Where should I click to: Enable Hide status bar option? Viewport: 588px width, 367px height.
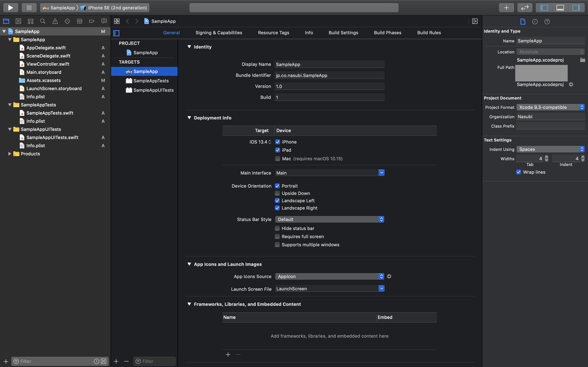pos(277,228)
